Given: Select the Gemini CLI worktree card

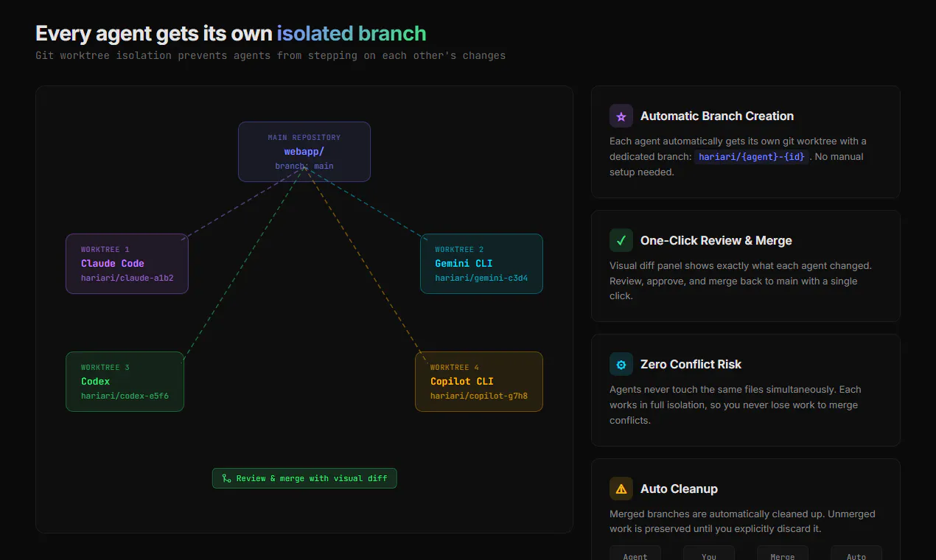Looking at the screenshot, I should click(481, 264).
